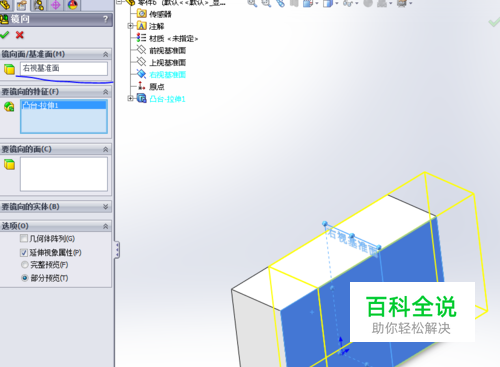This screenshot has height=367, width=500.
Task: Click the Section View icon
Action: pyautogui.click(x=294, y=3)
